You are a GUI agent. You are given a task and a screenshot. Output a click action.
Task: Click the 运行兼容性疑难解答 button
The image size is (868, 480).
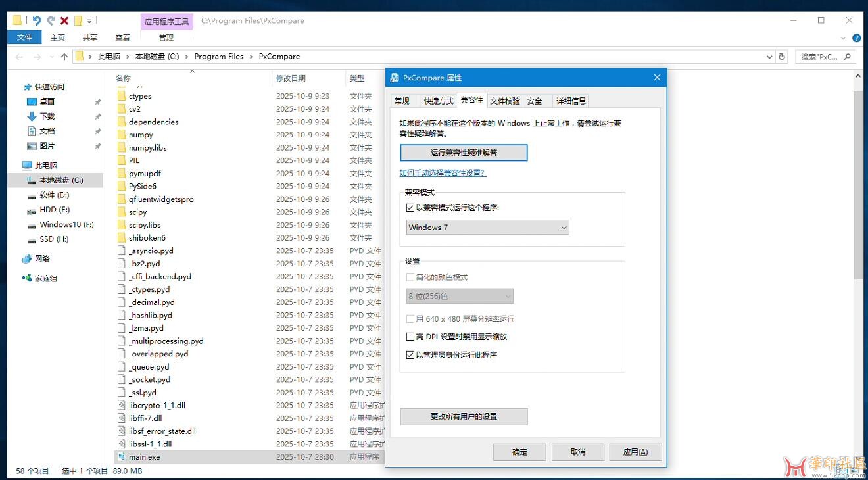coord(464,153)
